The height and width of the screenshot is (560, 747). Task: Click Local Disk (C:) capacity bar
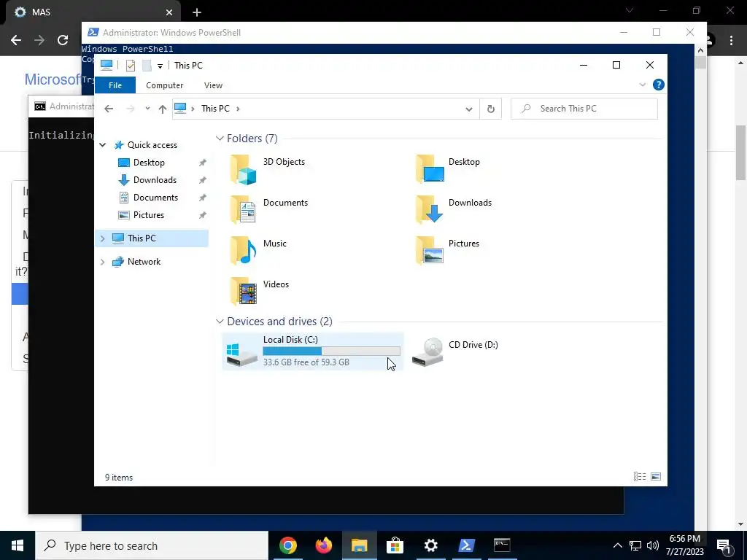tap(332, 351)
